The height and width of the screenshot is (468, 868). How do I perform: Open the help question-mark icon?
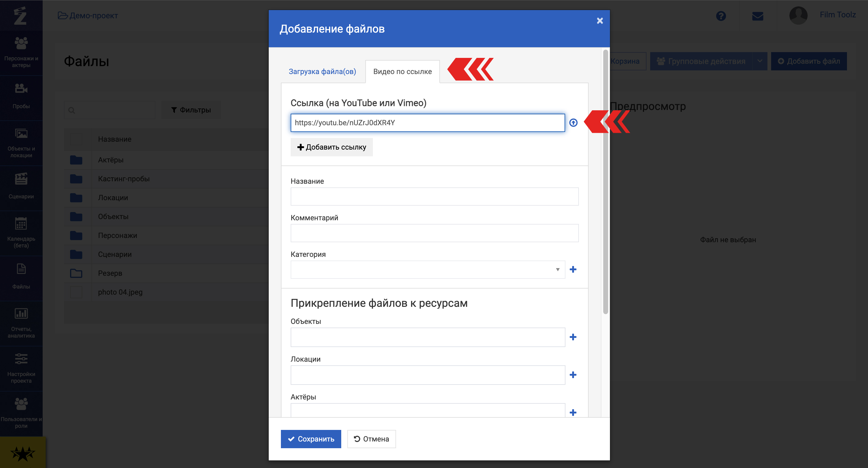pos(721,16)
